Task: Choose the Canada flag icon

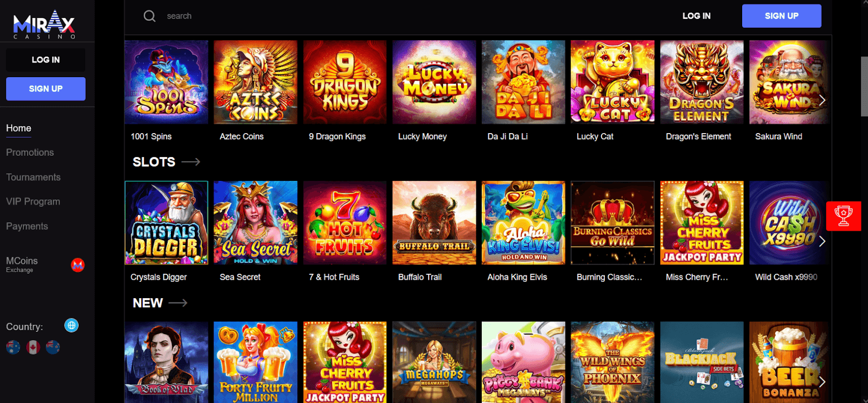Action: (33, 347)
